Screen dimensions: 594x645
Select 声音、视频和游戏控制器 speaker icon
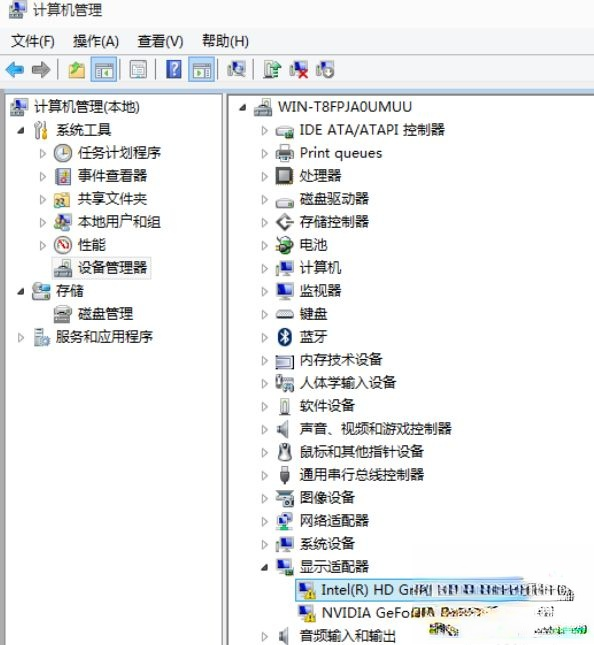coord(283,429)
